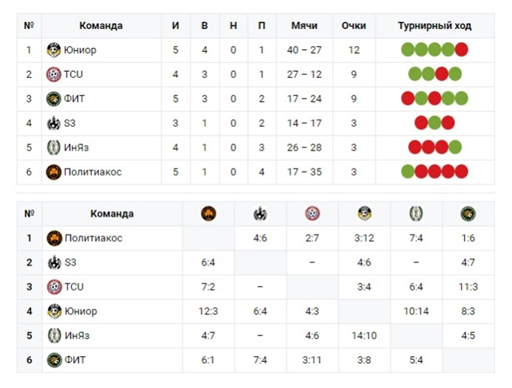Click the Юниор team logo in standings
Image resolution: width=512 pixels, height=388 pixels.
click(53, 50)
